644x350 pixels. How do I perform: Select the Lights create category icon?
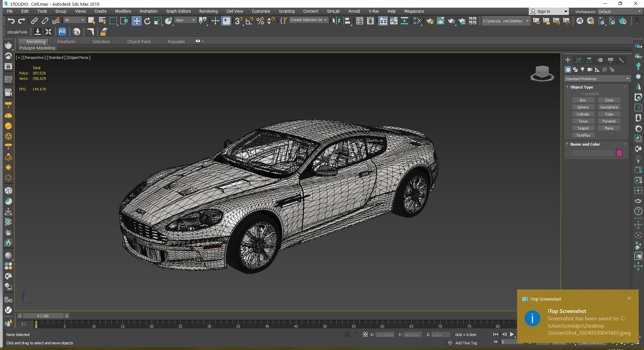(x=583, y=69)
